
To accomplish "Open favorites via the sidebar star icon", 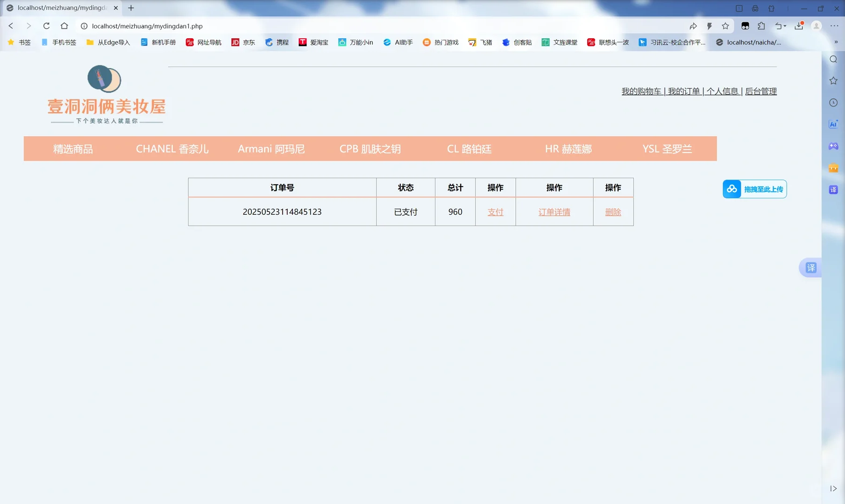I will (x=833, y=80).
